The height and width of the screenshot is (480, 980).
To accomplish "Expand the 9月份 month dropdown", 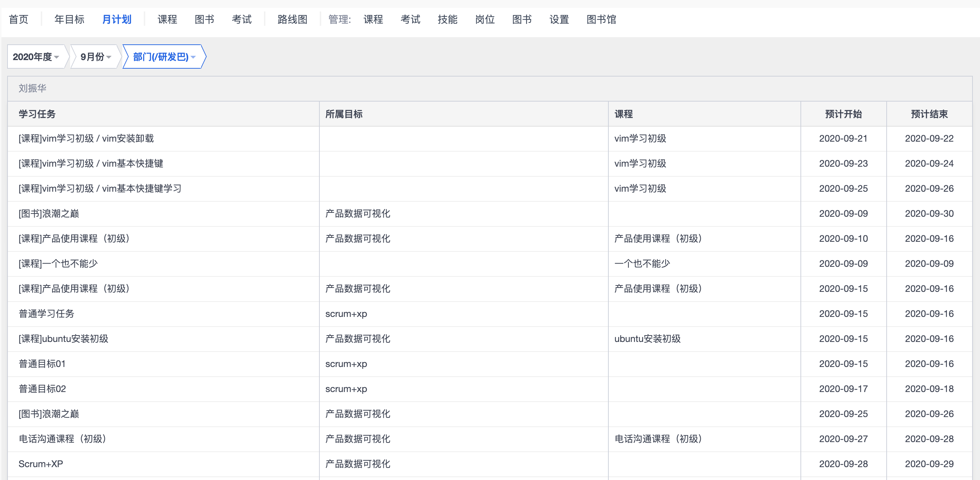I will coord(96,57).
